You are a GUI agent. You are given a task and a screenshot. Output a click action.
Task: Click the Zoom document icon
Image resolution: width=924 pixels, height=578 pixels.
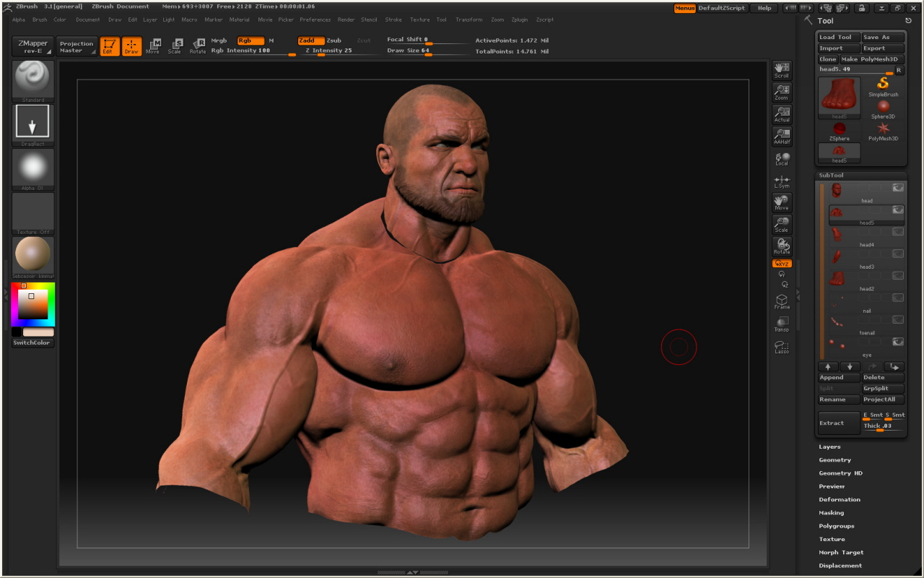(782, 92)
